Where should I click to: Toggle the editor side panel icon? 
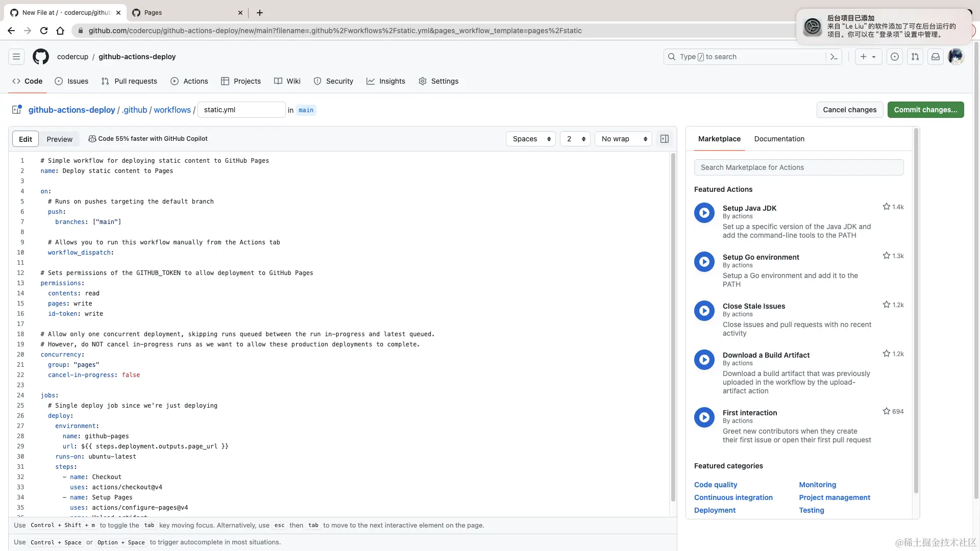(665, 139)
